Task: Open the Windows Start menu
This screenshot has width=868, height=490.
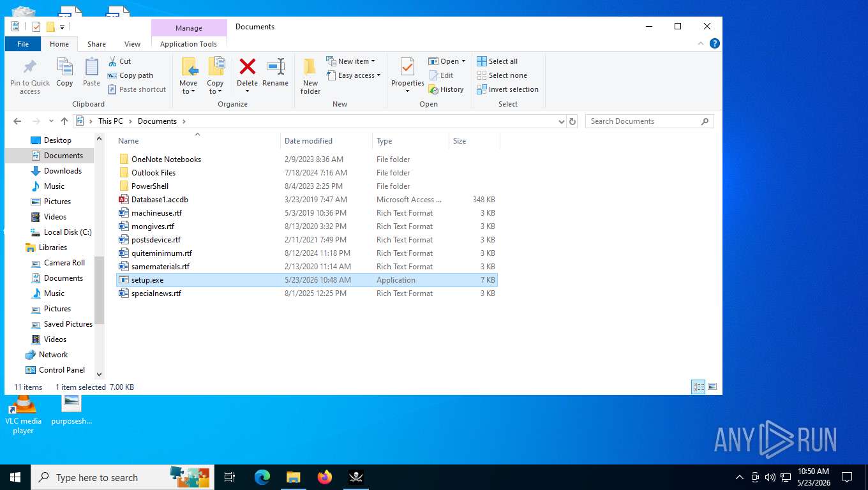Action: pos(15,477)
